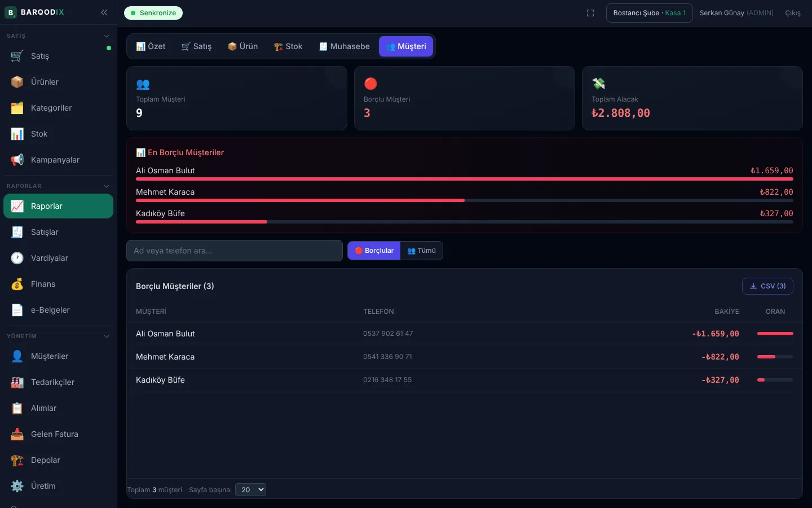Toggle fullscreen mode icon

click(x=590, y=13)
